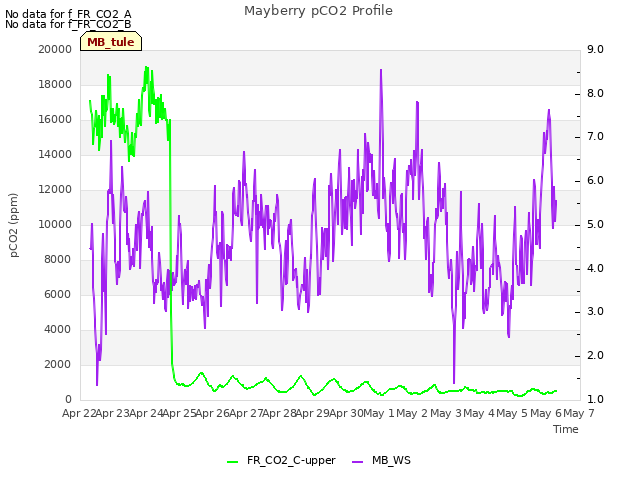The image size is (640, 480).
Task: Click the 20000 left axis tick label
Action: point(55,49)
